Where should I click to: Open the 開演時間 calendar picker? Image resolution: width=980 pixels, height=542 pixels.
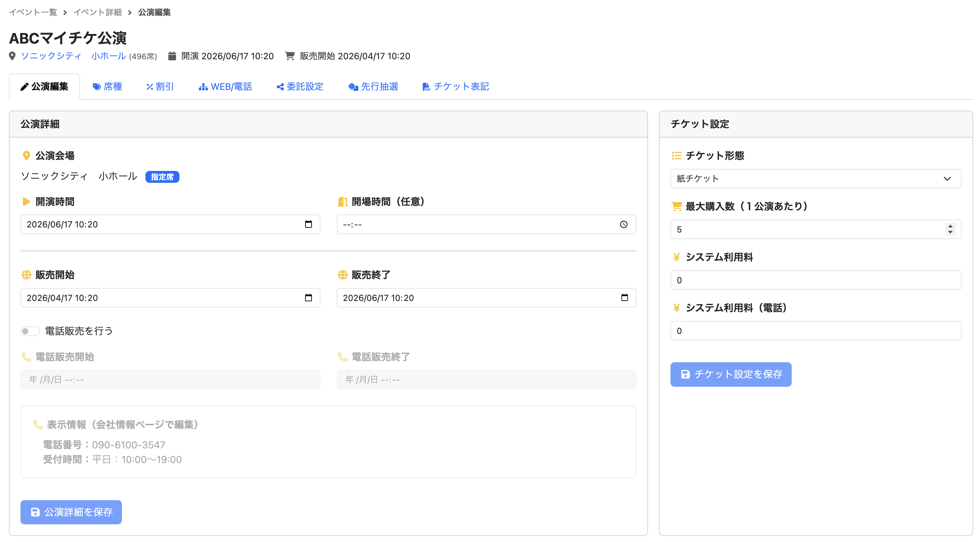tap(308, 224)
